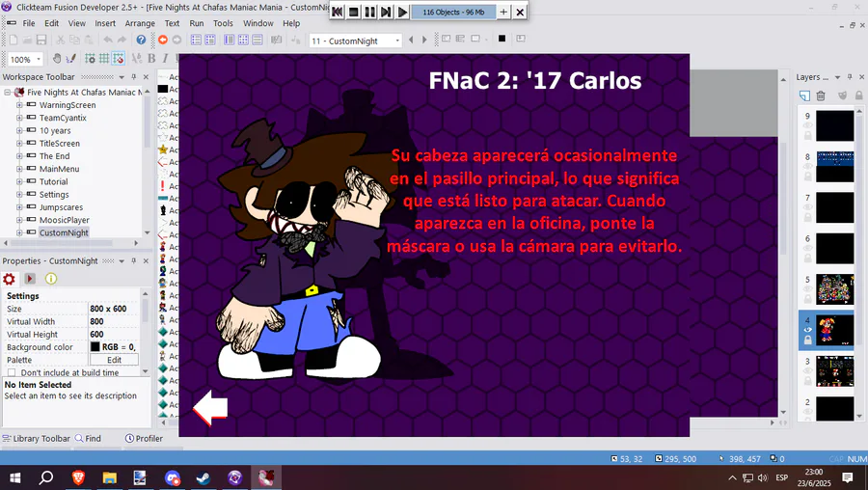
Task: Open the Arrange menu
Action: (140, 23)
